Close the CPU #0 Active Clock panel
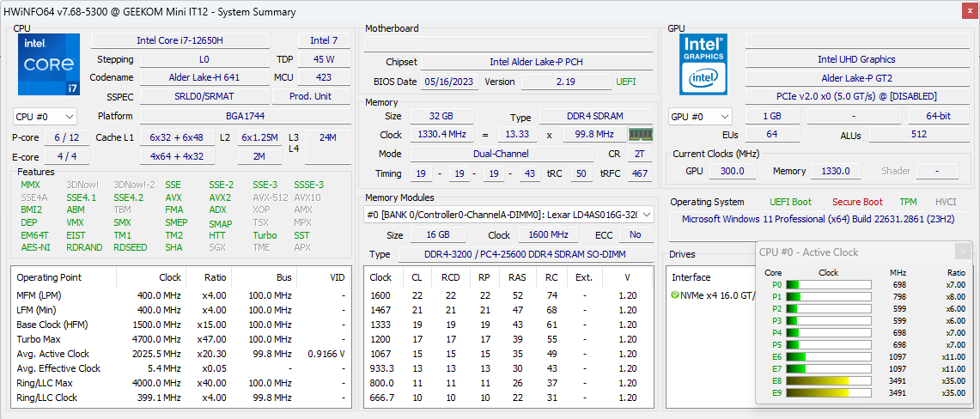 click(x=963, y=252)
